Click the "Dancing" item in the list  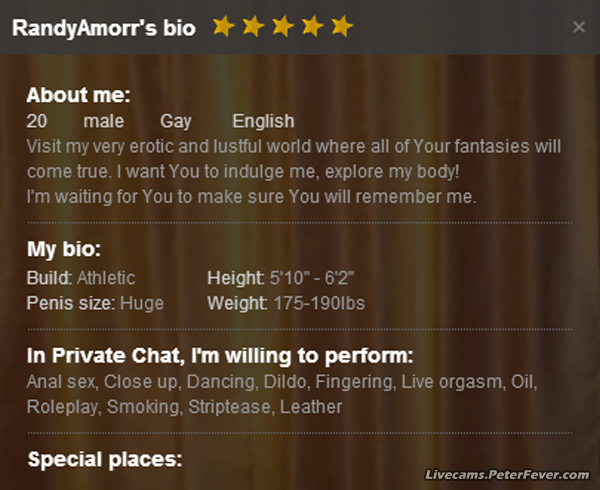point(221,382)
